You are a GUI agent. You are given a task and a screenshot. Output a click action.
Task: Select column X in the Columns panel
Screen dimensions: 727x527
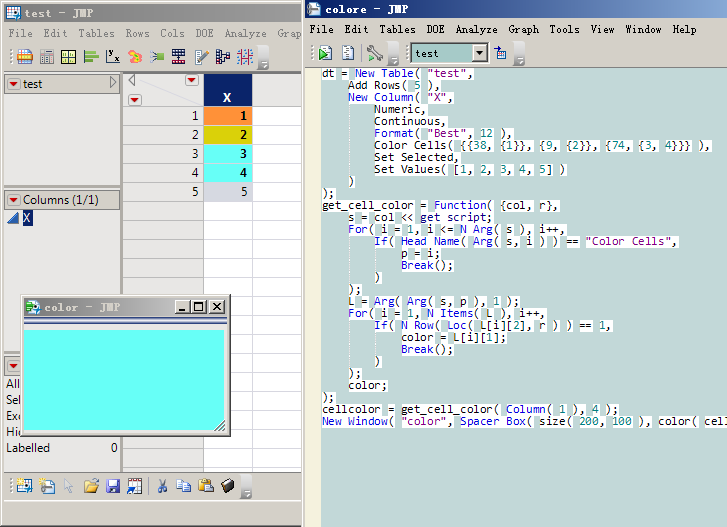click(27, 218)
